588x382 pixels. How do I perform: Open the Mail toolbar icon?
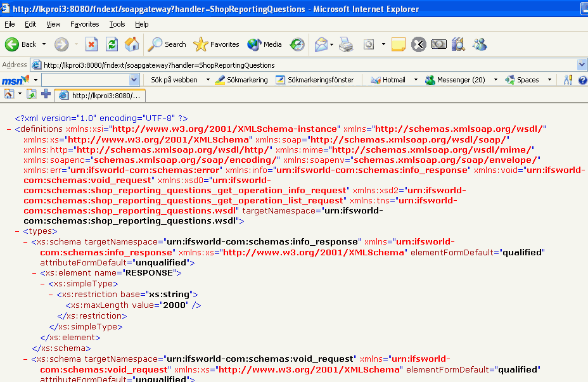click(321, 44)
